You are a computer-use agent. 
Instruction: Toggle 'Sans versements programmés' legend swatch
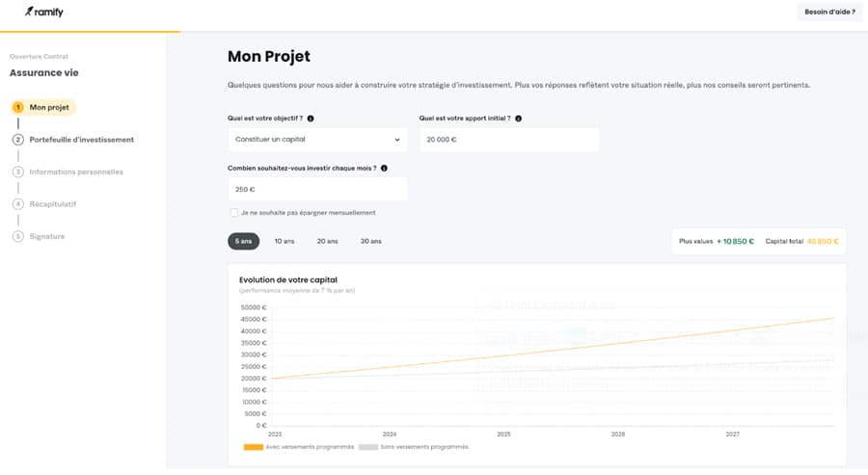click(368, 447)
